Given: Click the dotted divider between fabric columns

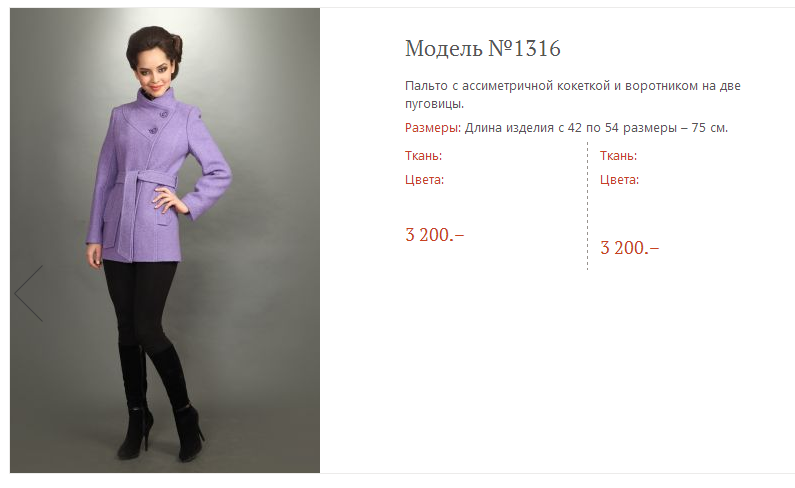Looking at the screenshot, I should coord(588,206).
